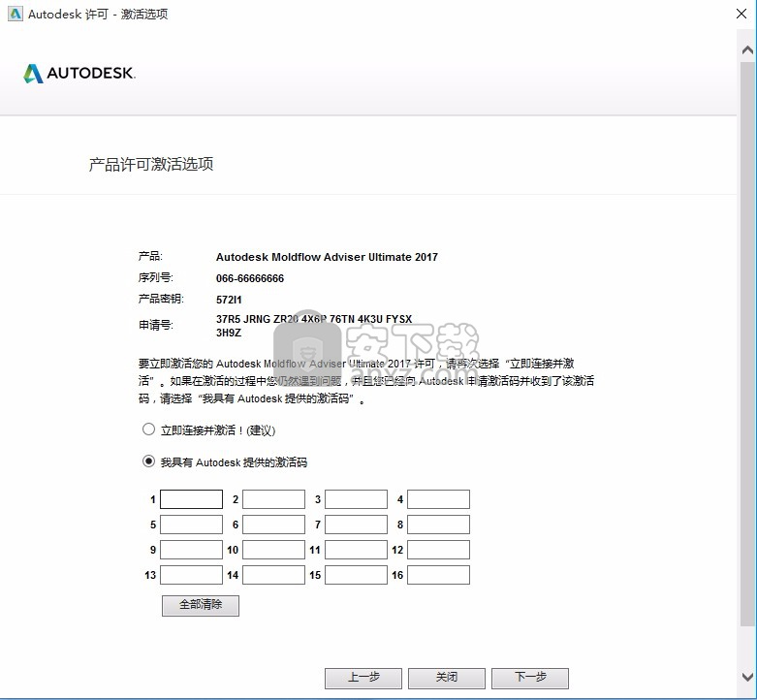Screen dimensions: 757x700
Task: Click the serial number 066-66666666
Action: [250, 278]
